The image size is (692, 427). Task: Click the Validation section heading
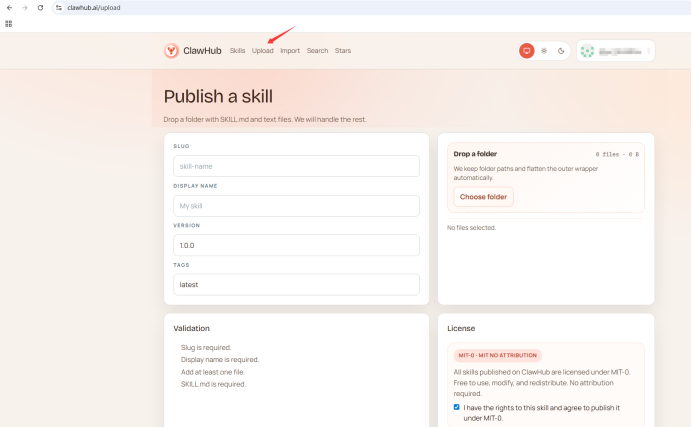click(x=191, y=328)
